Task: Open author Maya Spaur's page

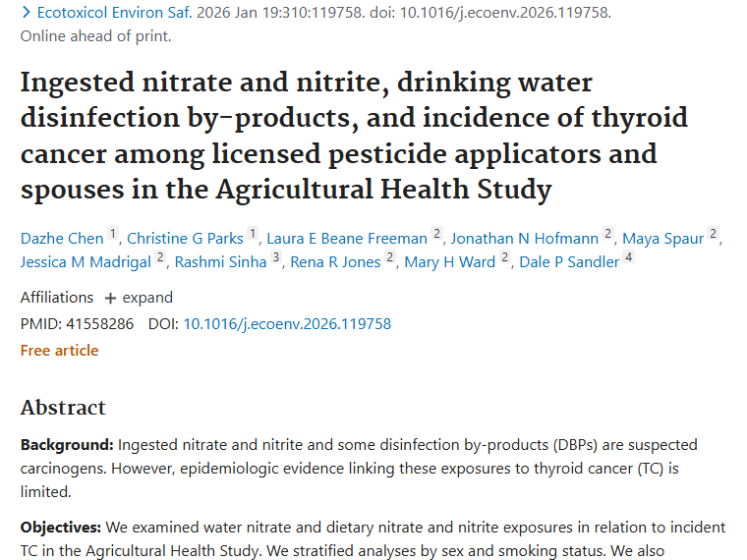Action: [663, 238]
